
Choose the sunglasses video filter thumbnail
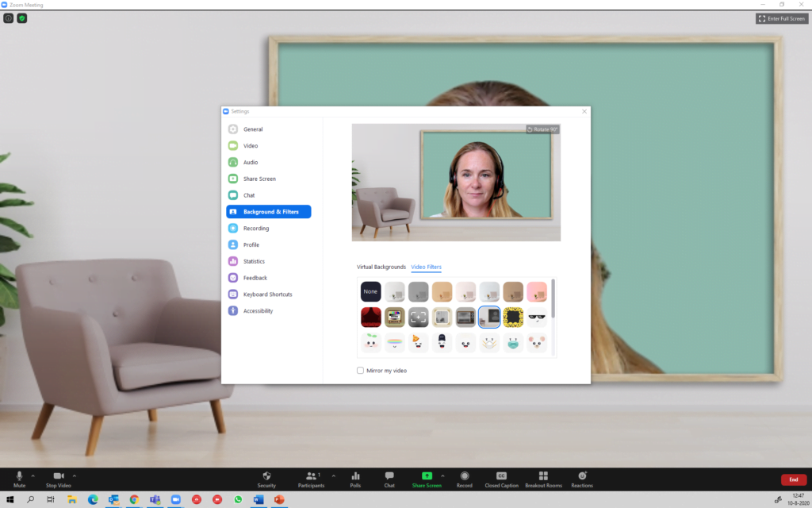pyautogui.click(x=537, y=317)
